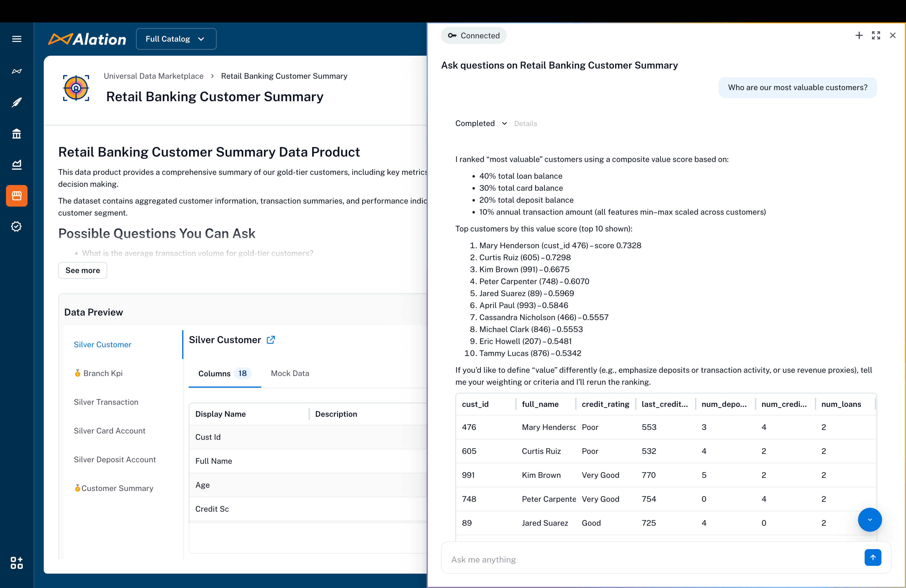
Task: Click the Retail Banking data product target icon
Action: 76,88
